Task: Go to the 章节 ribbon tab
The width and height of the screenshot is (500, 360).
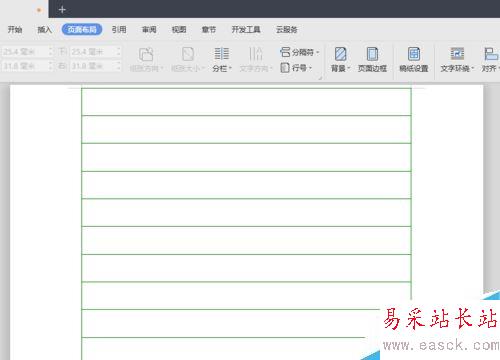Action: click(209, 30)
